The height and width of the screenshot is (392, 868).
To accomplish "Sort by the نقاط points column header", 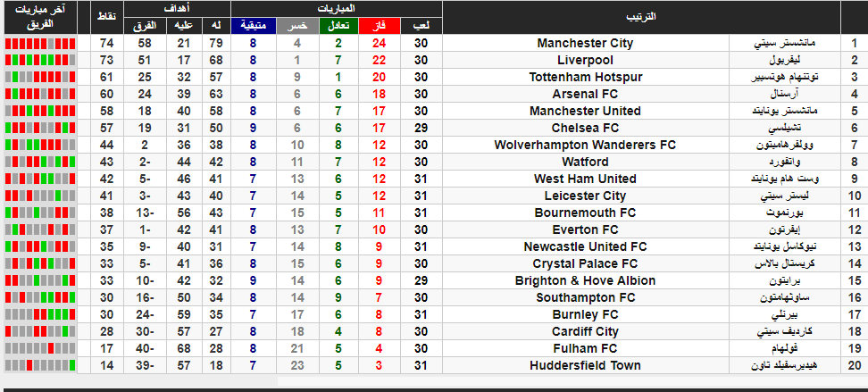I will tap(107, 17).
